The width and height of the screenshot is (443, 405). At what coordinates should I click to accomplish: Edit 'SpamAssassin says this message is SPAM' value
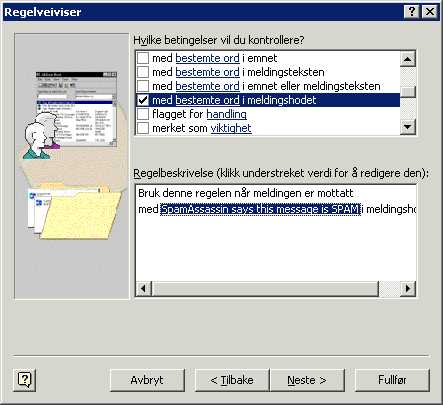260,209
